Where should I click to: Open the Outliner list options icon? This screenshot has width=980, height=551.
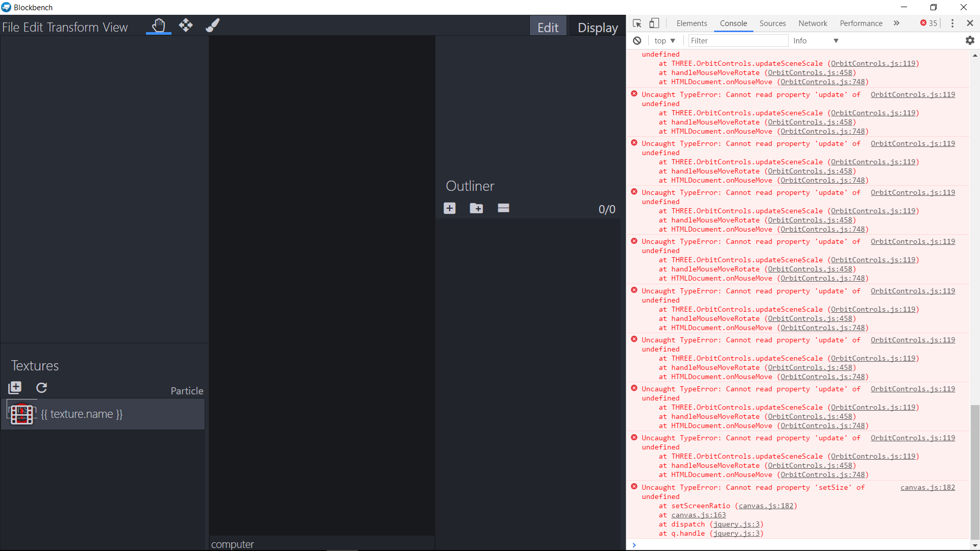(x=503, y=208)
